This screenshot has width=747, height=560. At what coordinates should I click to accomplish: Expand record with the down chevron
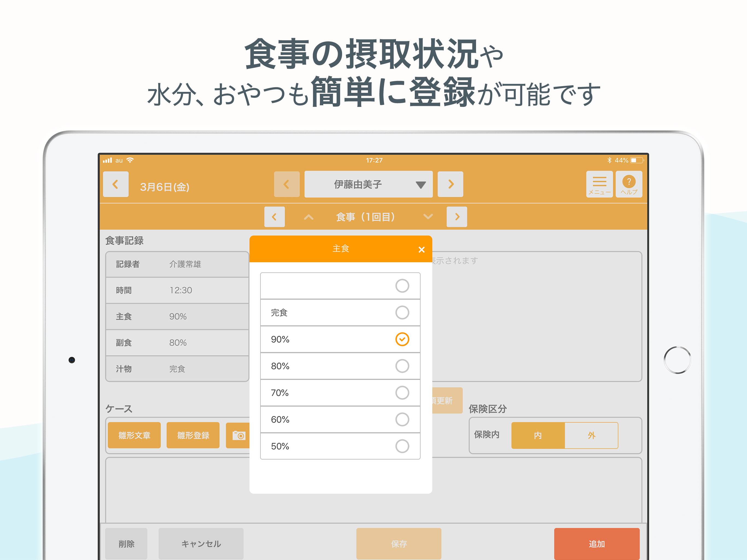click(x=428, y=217)
